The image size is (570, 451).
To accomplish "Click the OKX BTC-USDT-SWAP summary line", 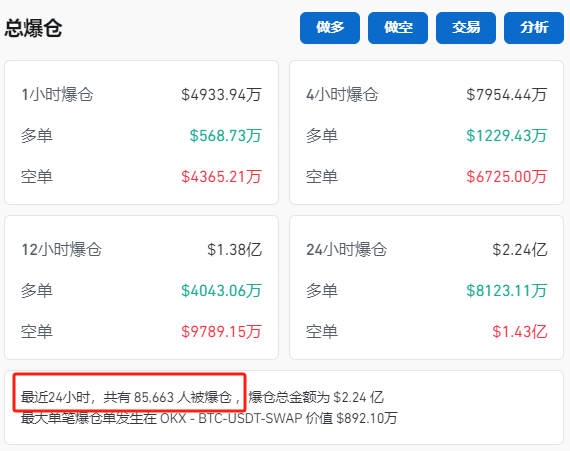I will (x=209, y=418).
